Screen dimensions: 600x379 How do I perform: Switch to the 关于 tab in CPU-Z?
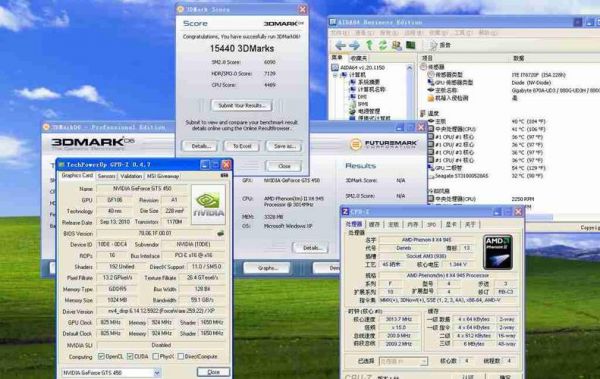tap(470, 225)
